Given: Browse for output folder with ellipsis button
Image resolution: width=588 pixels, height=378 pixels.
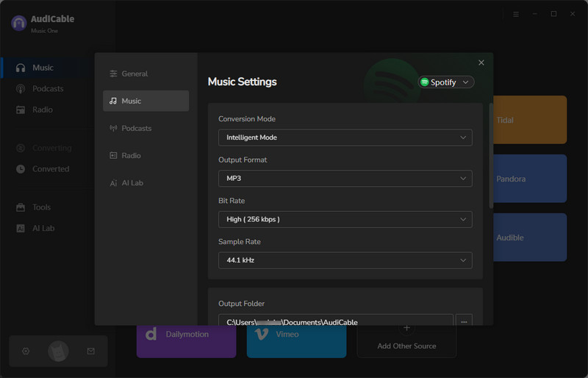Looking at the screenshot, I should [464, 320].
